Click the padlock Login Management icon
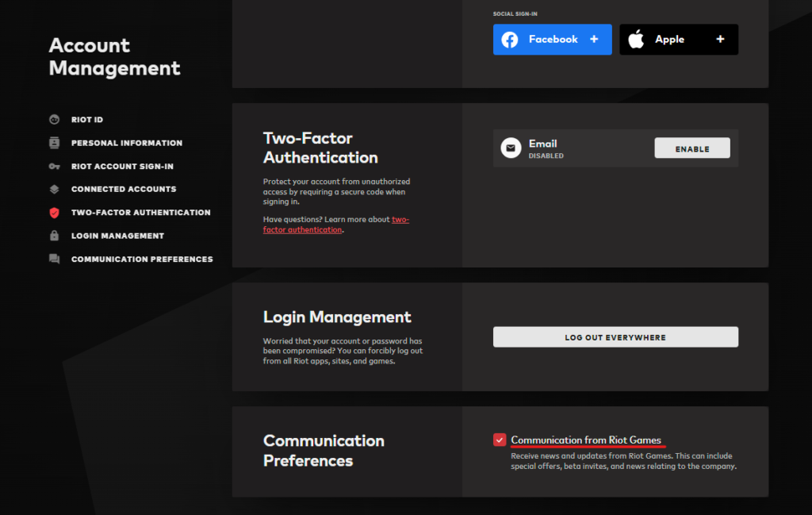 (x=54, y=236)
